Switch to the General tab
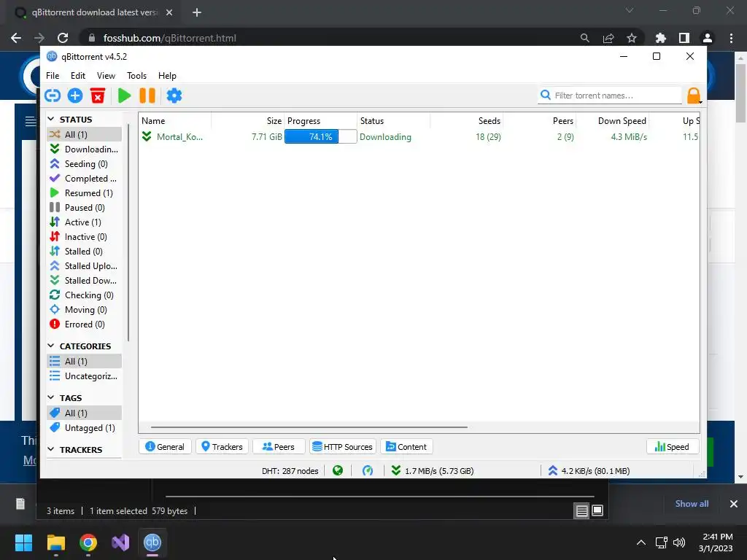Image resolution: width=747 pixels, height=560 pixels. 165,447
